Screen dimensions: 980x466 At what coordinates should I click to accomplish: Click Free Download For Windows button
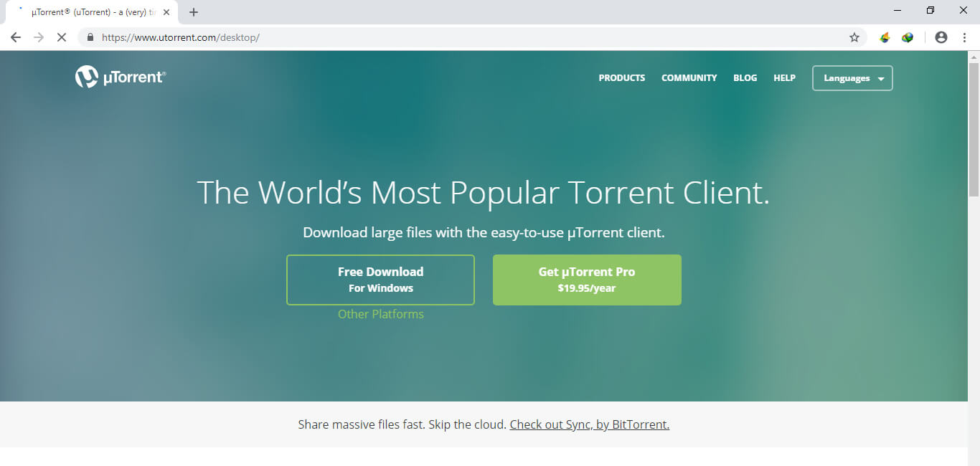coord(380,280)
